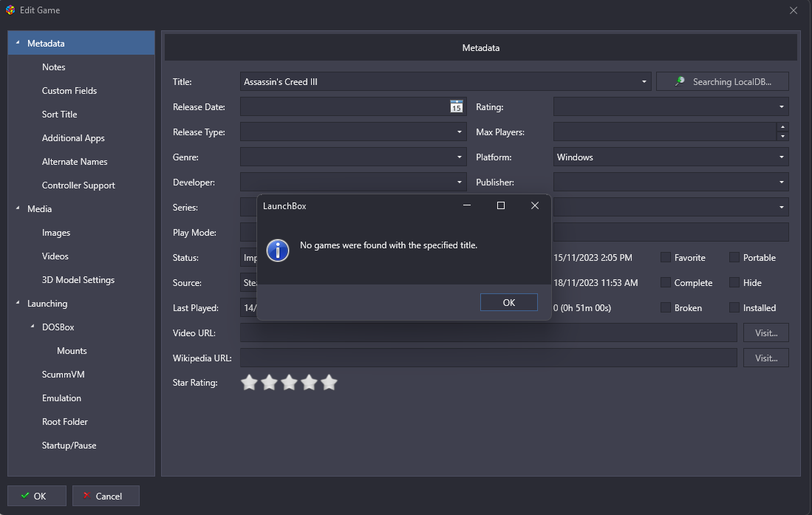
Task: Set the second star of Star Rating
Action: [269, 382]
